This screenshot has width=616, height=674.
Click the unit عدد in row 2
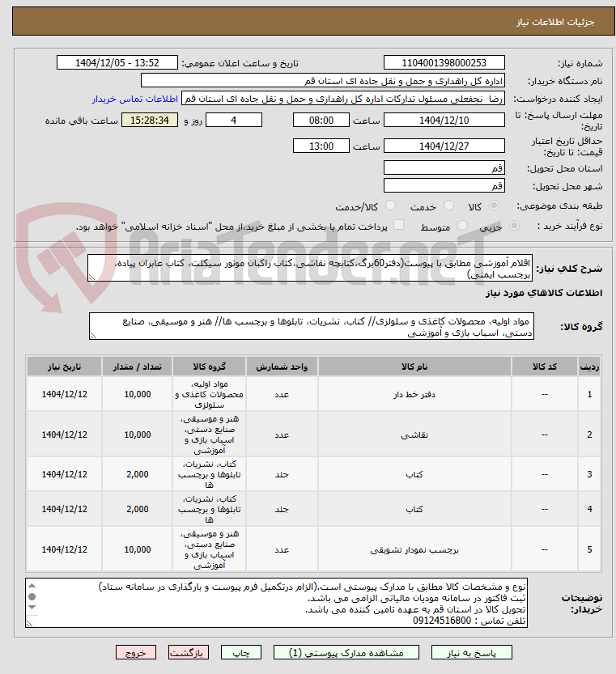point(282,434)
